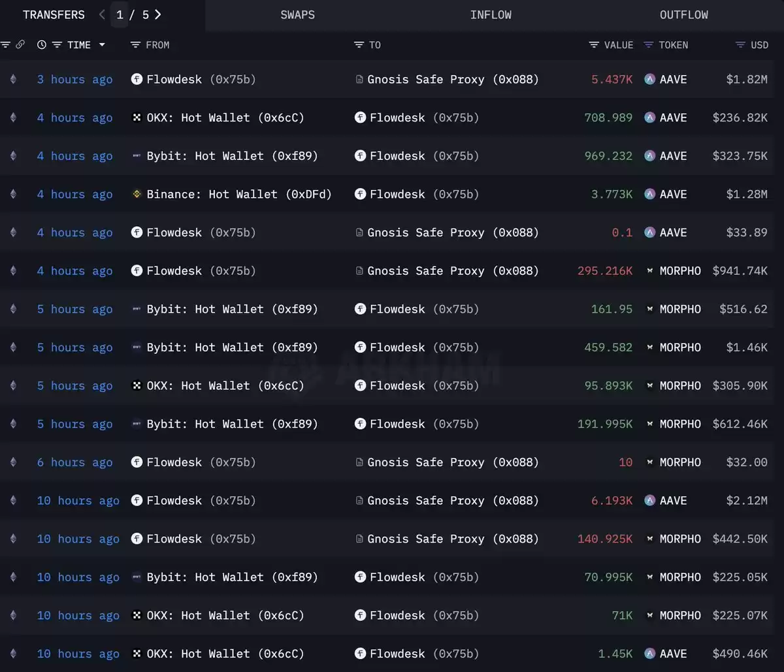The width and height of the screenshot is (784, 672).
Task: Click the Flowdesk sender logo in the 6.193K row
Action: click(137, 500)
